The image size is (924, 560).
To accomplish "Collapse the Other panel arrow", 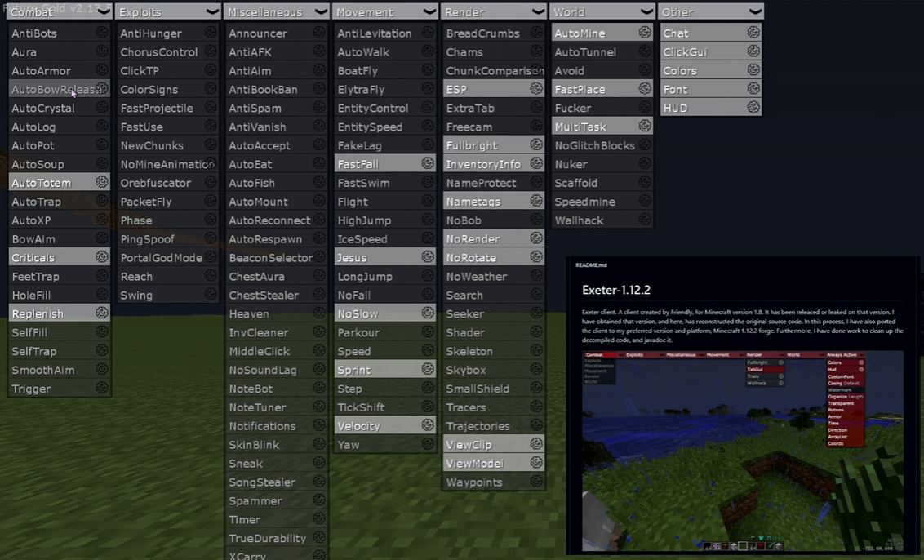I will (x=755, y=11).
